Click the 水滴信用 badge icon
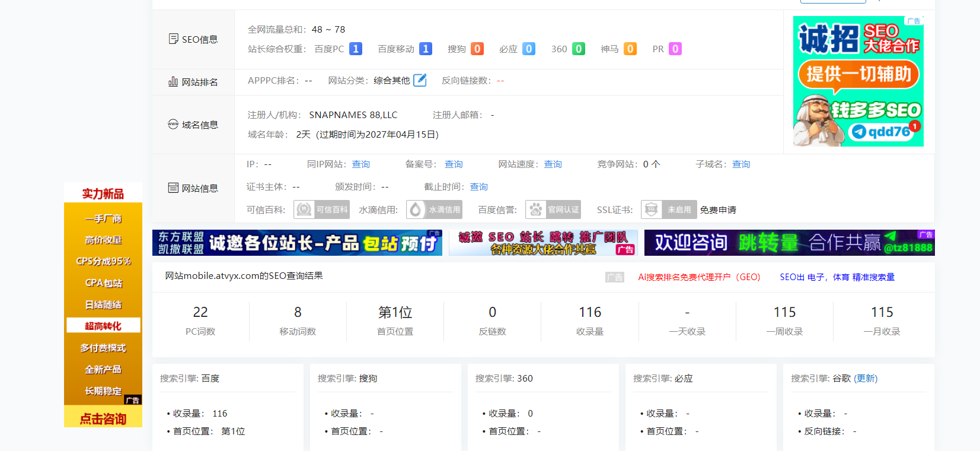 [434, 209]
